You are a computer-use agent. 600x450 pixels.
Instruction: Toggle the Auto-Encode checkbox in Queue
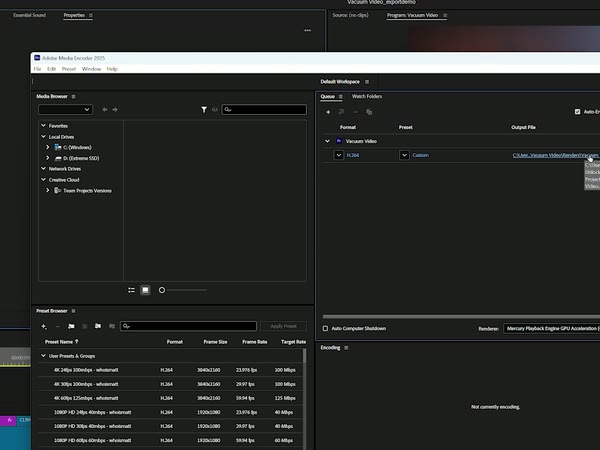tap(577, 112)
